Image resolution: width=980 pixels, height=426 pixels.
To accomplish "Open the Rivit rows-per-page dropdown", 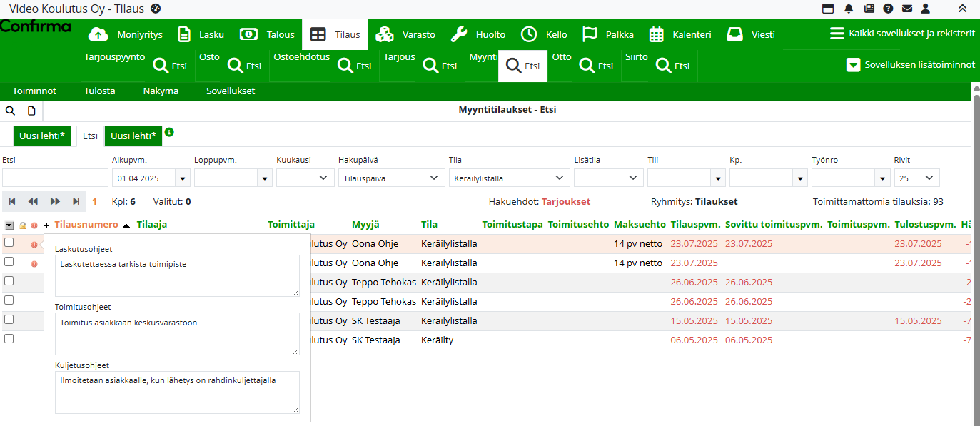I will 916,178.
